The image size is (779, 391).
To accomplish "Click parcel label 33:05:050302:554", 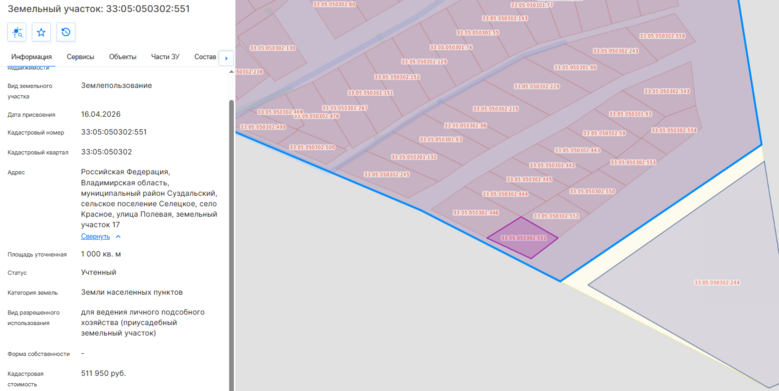I will [x=674, y=130].
